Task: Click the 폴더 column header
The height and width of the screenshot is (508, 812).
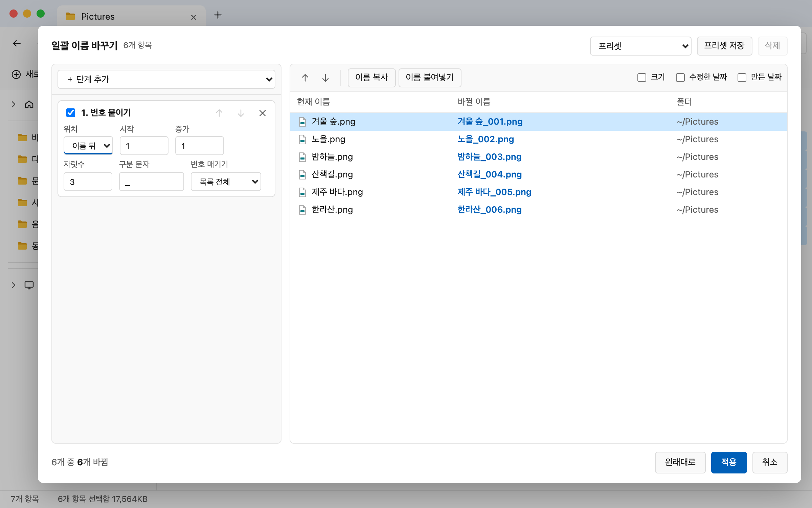Action: pos(684,102)
